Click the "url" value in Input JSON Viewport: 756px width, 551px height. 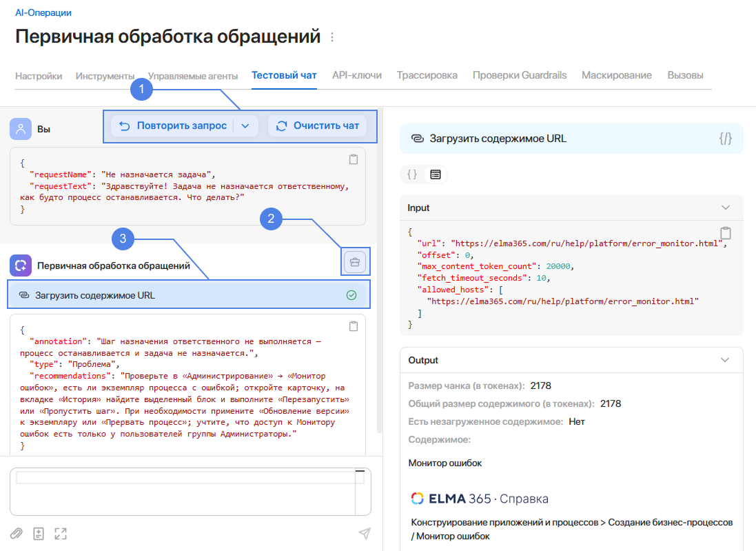pyautogui.click(x=586, y=243)
